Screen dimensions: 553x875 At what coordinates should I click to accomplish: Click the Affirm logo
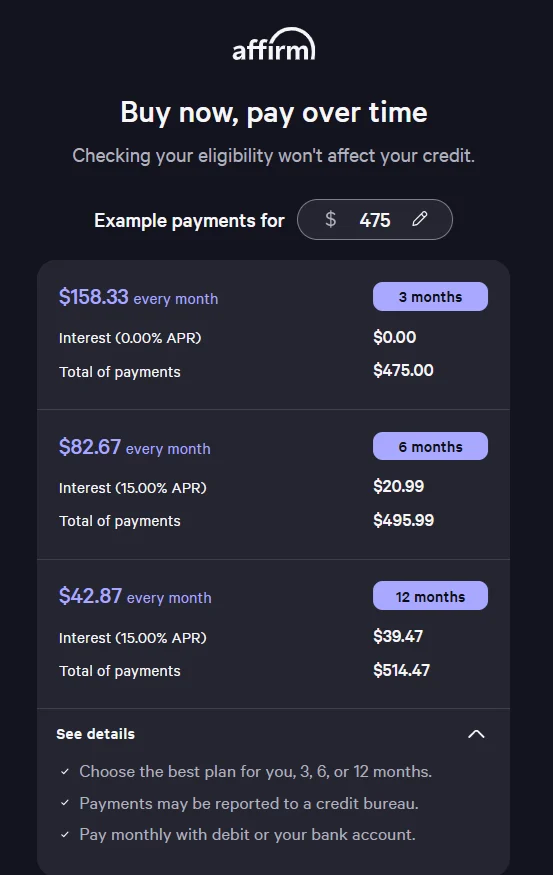[x=273, y=44]
